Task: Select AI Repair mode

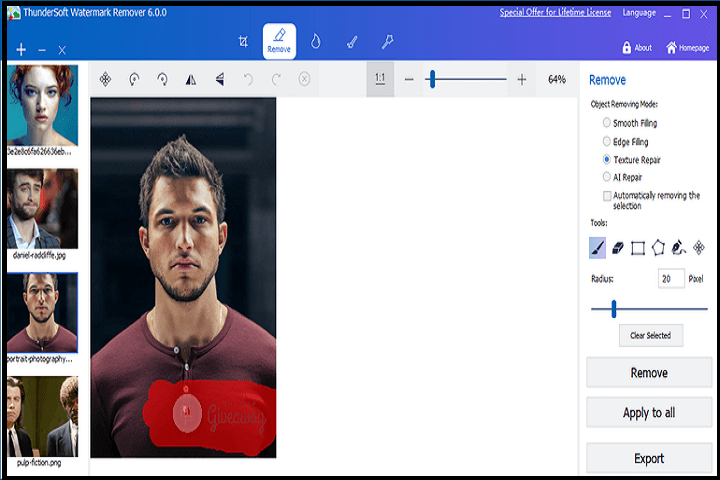Action: tap(607, 177)
